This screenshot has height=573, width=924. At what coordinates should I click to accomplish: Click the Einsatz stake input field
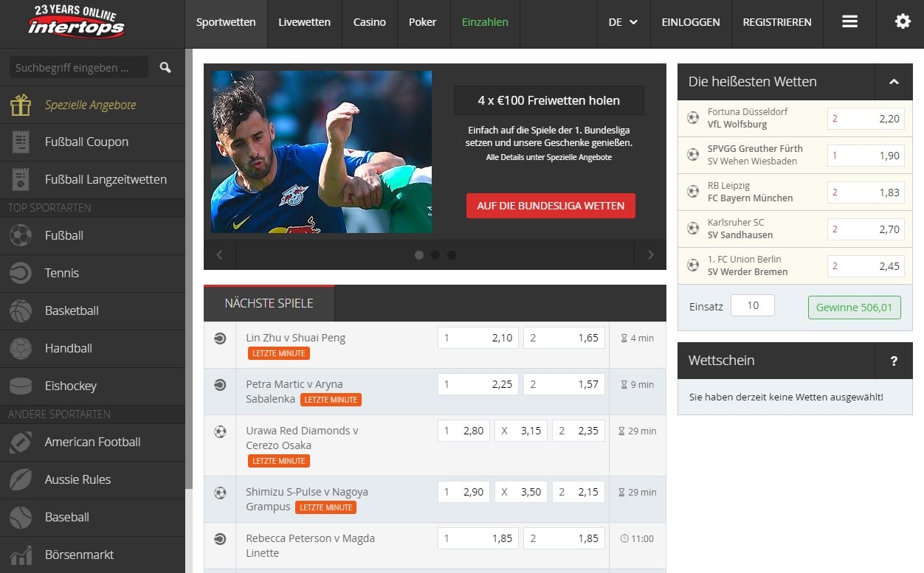tap(753, 305)
